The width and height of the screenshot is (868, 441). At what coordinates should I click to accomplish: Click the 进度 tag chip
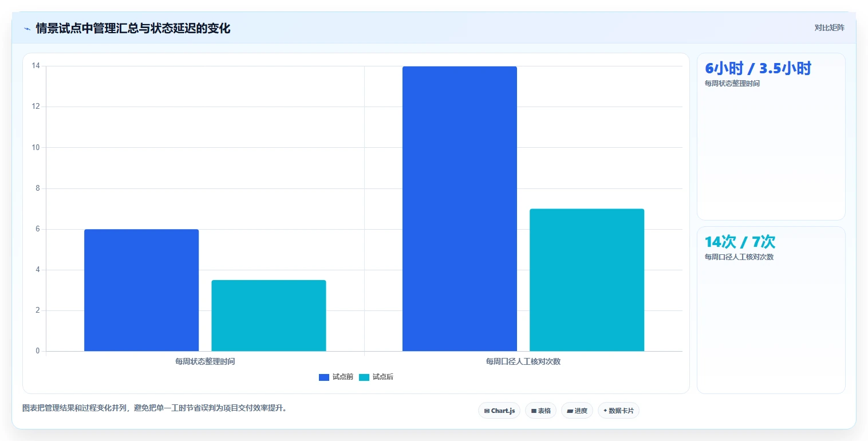point(577,411)
